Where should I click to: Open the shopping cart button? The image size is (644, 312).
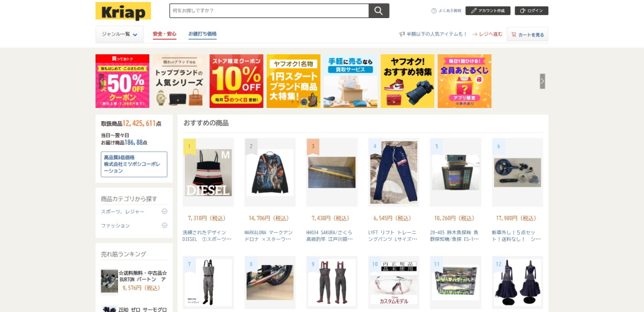point(527,34)
